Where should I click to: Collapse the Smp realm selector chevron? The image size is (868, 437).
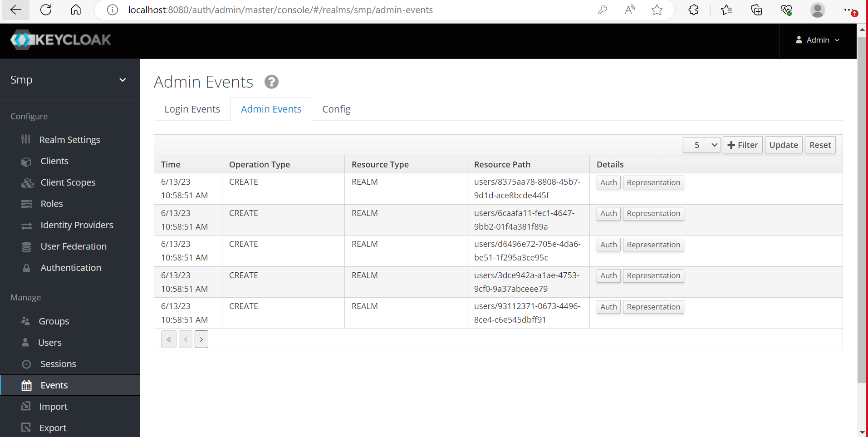[123, 79]
